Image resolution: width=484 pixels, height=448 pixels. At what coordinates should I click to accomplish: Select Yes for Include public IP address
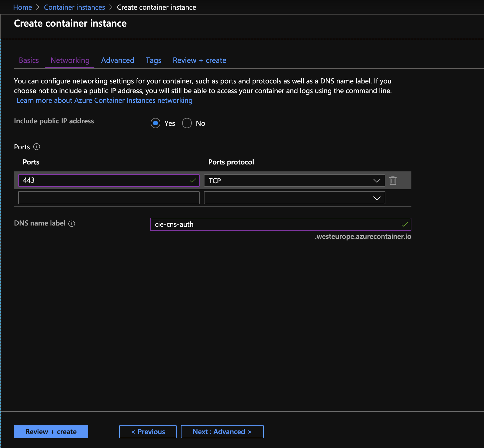pos(155,123)
